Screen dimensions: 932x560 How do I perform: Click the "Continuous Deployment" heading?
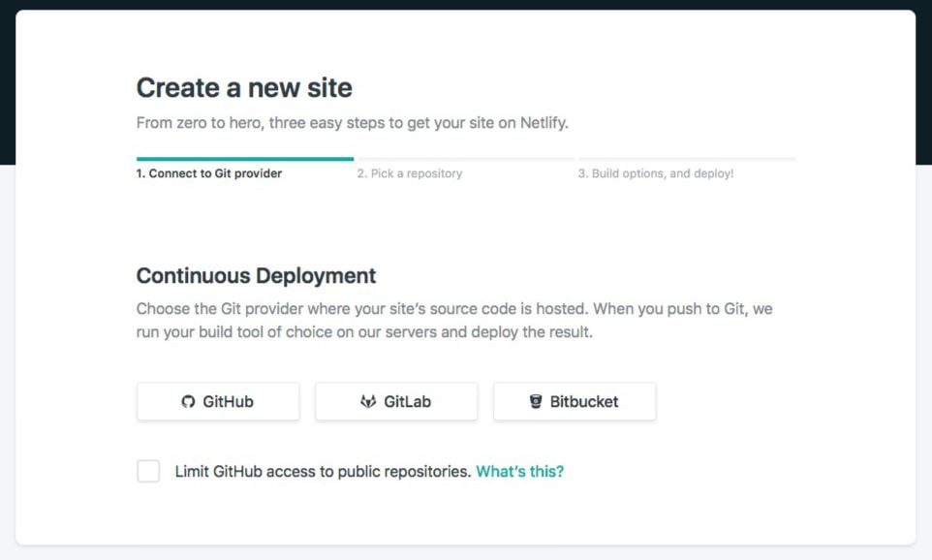click(256, 276)
